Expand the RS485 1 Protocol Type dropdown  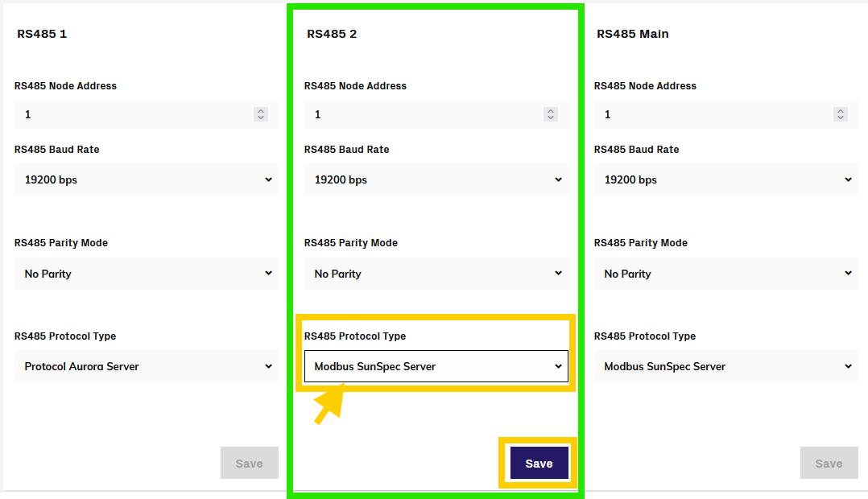tap(147, 366)
